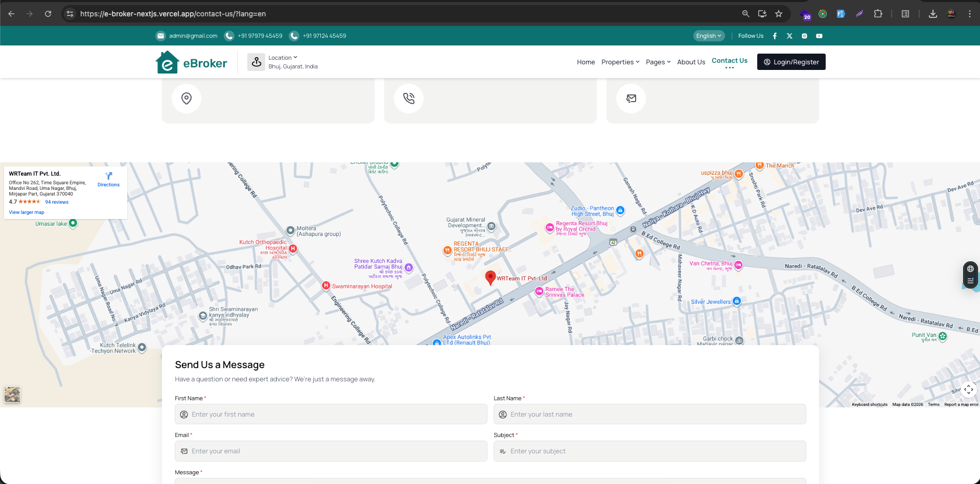Click the phone call card icon

click(409, 98)
